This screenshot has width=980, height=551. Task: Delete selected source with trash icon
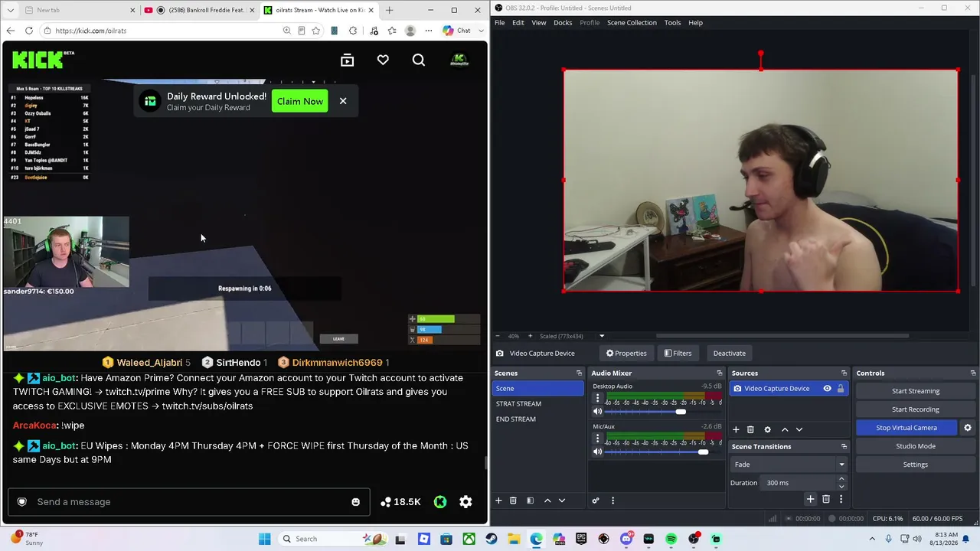pyautogui.click(x=750, y=430)
